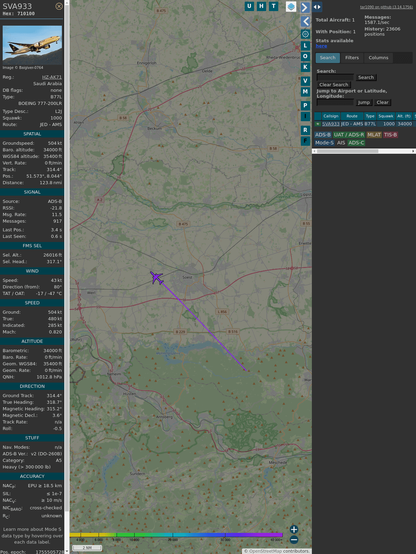Toggle MLAT source filter
Image resolution: width=416 pixels, height=554 pixels.
(374, 135)
